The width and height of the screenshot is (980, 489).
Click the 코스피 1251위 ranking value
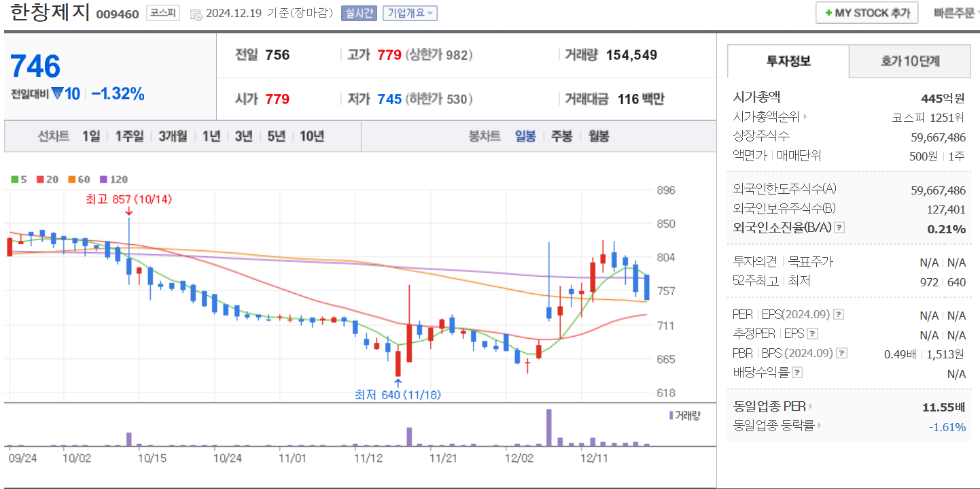pos(929,117)
